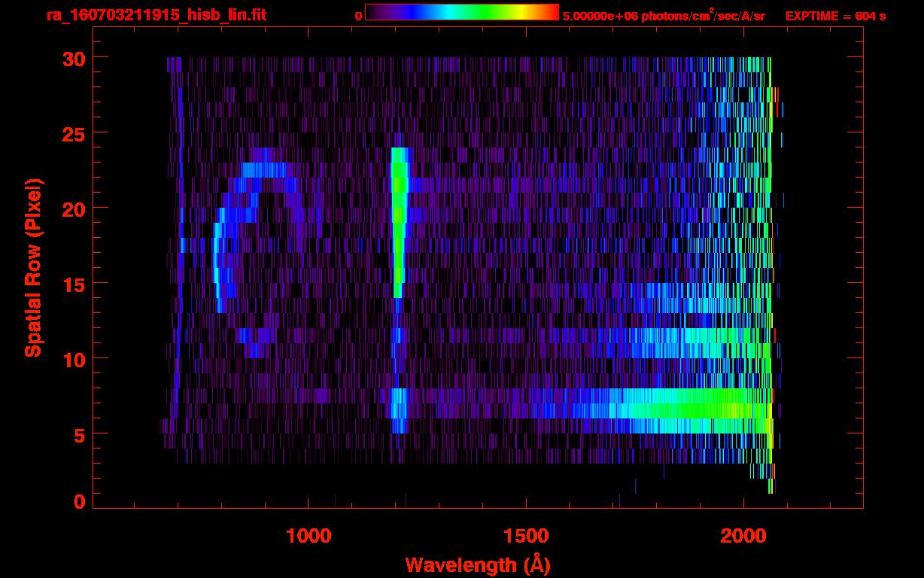Click x-axis tick label 1500
Screen dimensions: 924x578
[526, 536]
